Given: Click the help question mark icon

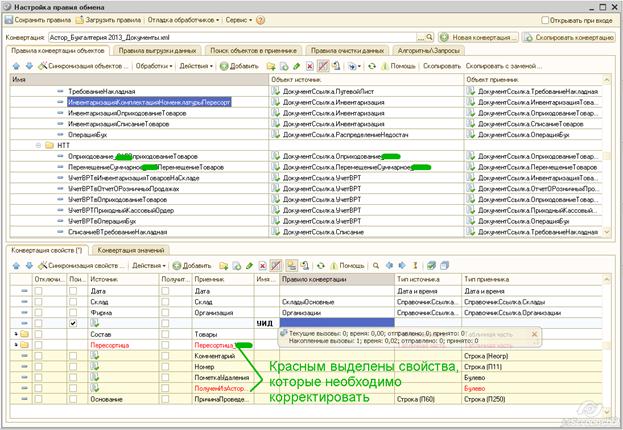Looking at the screenshot, I should click(260, 20).
